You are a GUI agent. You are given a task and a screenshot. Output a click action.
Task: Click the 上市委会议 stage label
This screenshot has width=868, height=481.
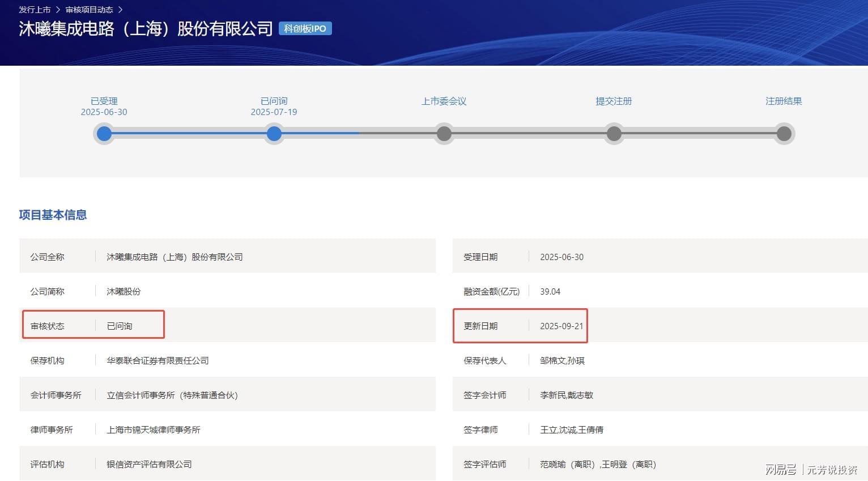(x=444, y=101)
